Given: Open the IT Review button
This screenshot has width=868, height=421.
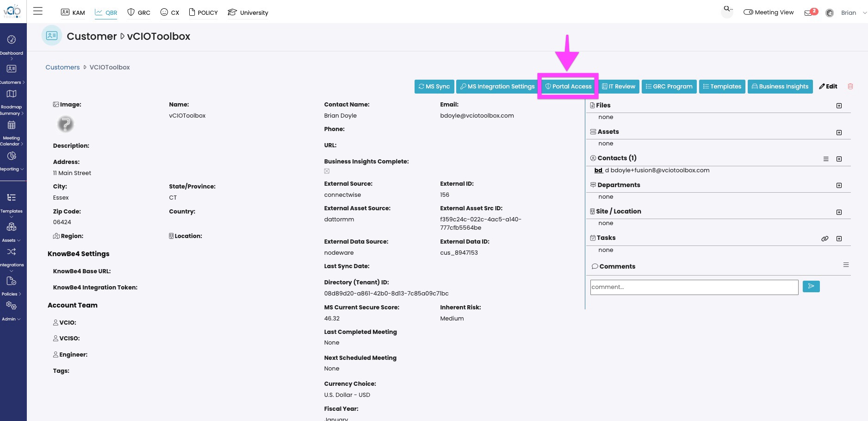Looking at the screenshot, I should coord(619,87).
